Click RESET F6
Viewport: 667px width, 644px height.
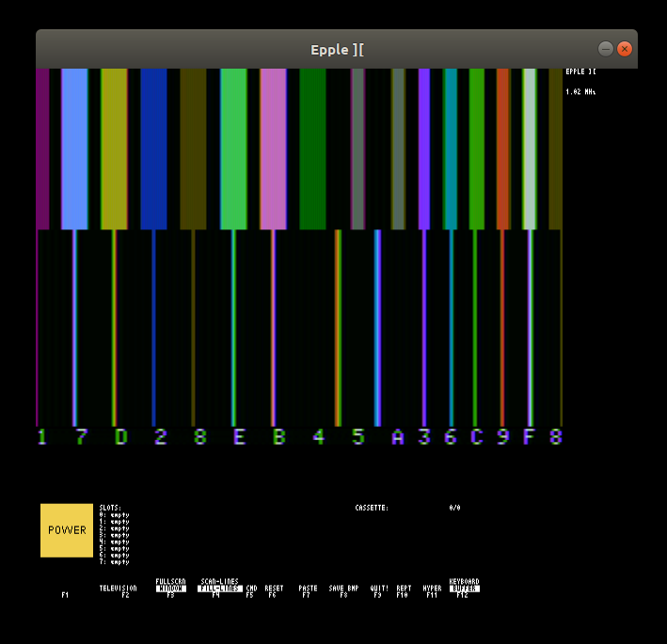coord(274,590)
